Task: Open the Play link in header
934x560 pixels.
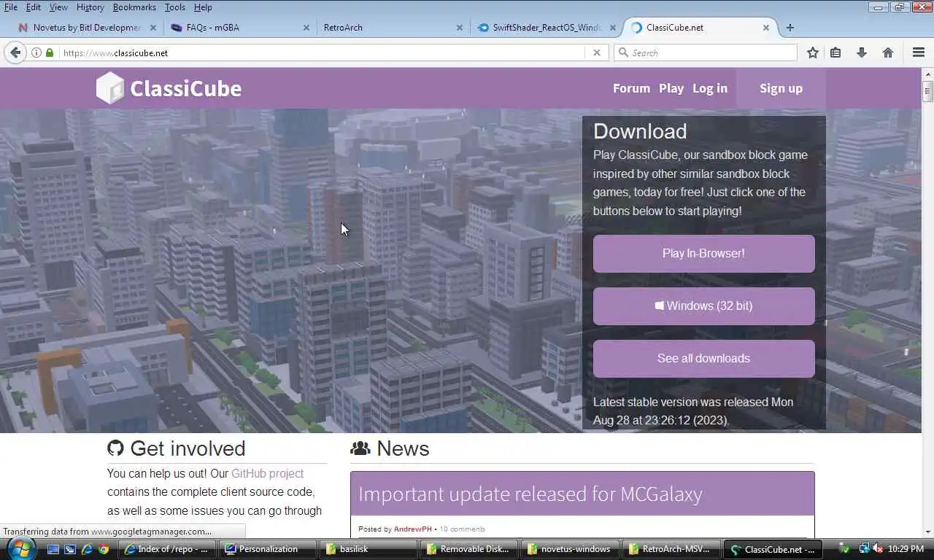Action: [671, 88]
